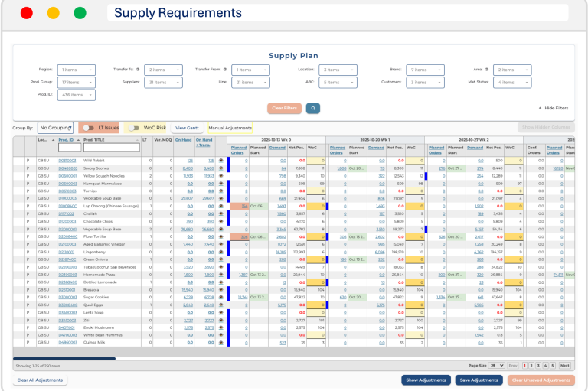Open the Region filter dropdown
The height and width of the screenshot is (391, 588).
tap(77, 70)
